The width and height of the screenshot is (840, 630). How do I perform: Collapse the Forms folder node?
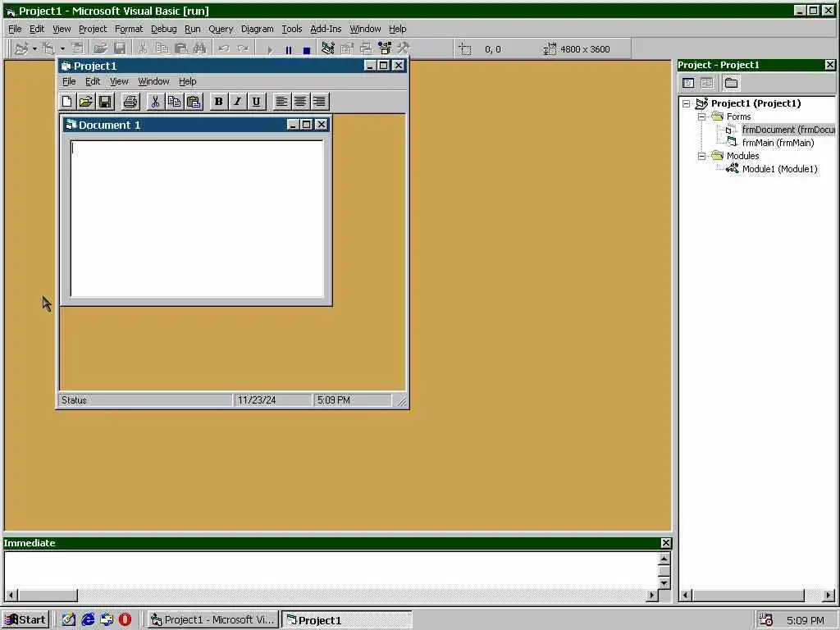[702, 116]
